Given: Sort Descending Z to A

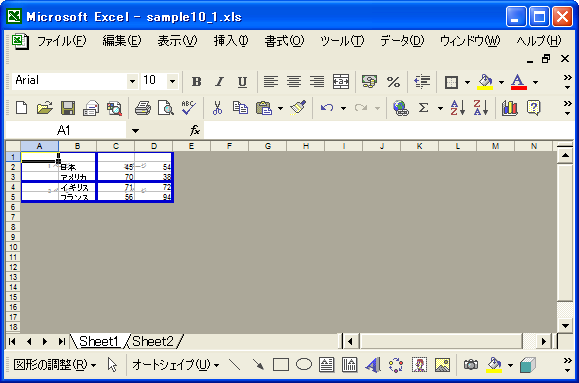Looking at the screenshot, I should (481, 108).
